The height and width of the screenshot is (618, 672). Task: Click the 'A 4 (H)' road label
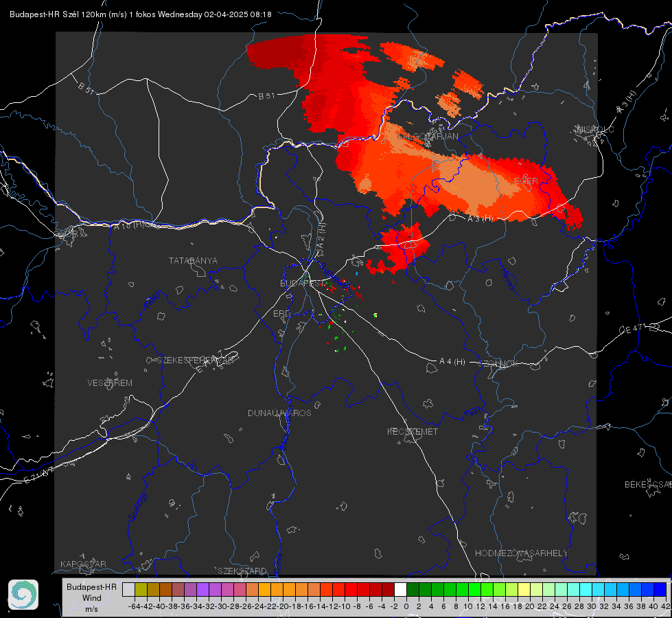(452, 362)
